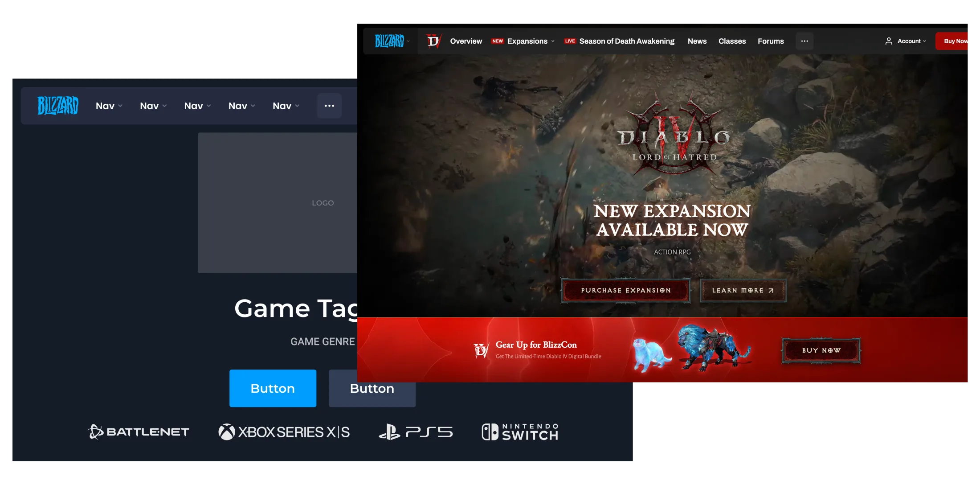Image resolution: width=980 pixels, height=485 pixels.
Task: Click the red Buy Now button in the top nav
Action: pyautogui.click(x=952, y=41)
